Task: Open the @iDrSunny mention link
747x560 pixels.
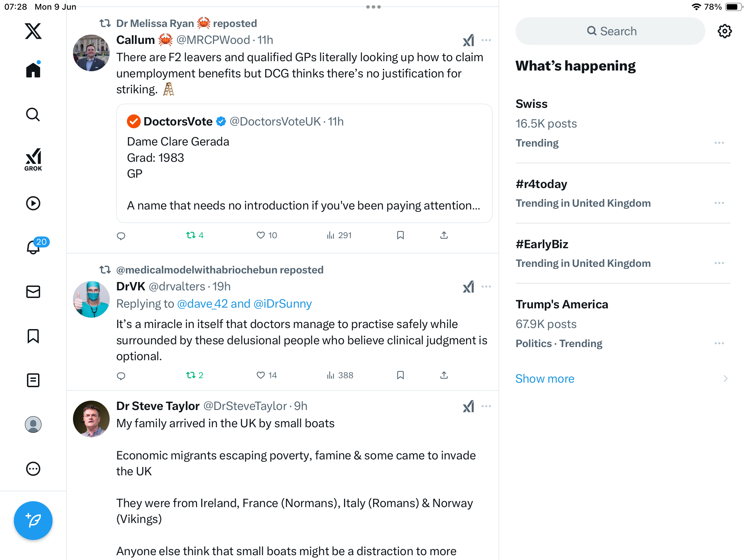Action: point(283,304)
